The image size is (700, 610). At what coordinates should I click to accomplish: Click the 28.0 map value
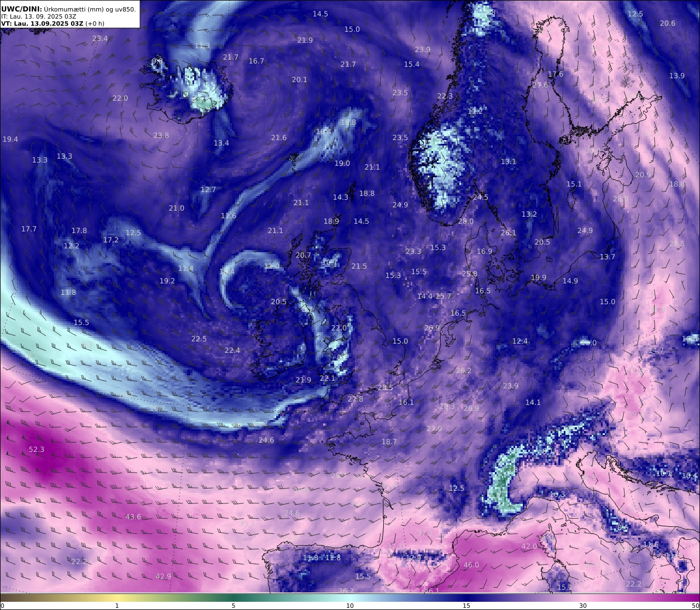466,221
